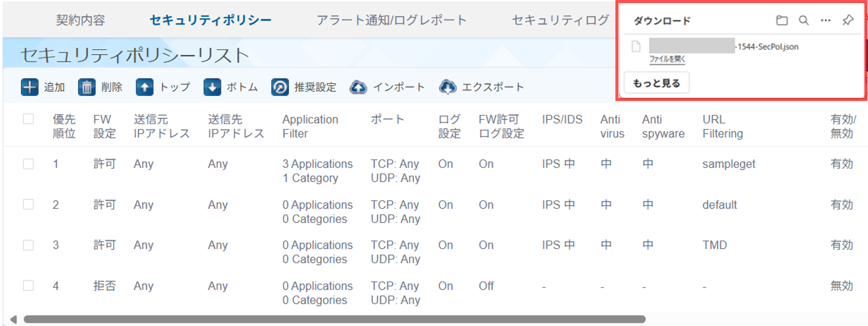
Task: Click the インポート button label
Action: (399, 87)
